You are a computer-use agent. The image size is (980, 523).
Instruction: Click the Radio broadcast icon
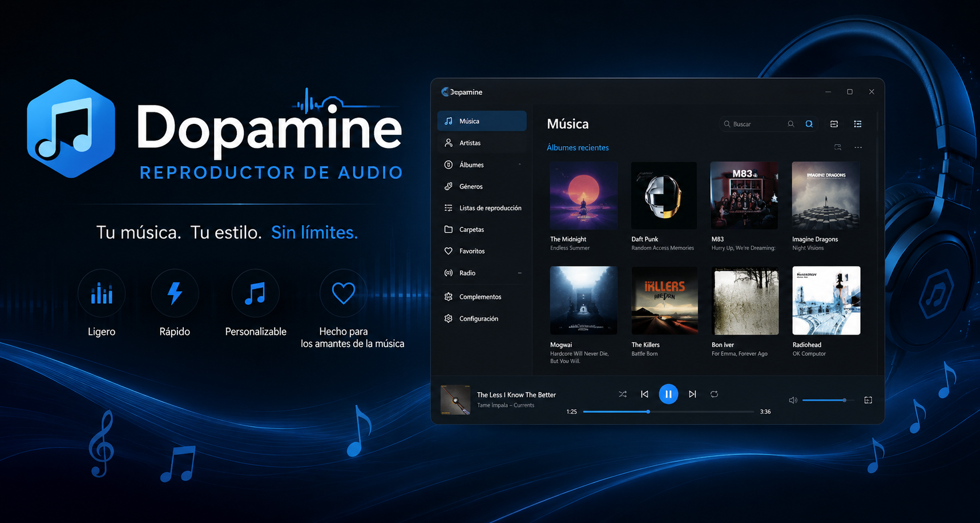click(x=449, y=273)
